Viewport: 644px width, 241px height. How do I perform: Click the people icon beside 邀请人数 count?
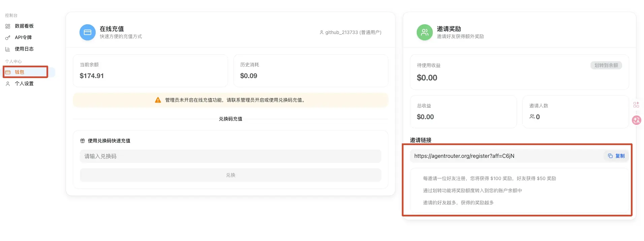click(x=532, y=117)
